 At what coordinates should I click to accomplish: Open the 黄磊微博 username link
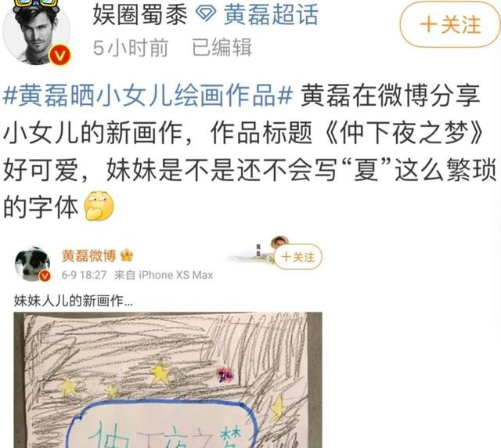coord(88,256)
